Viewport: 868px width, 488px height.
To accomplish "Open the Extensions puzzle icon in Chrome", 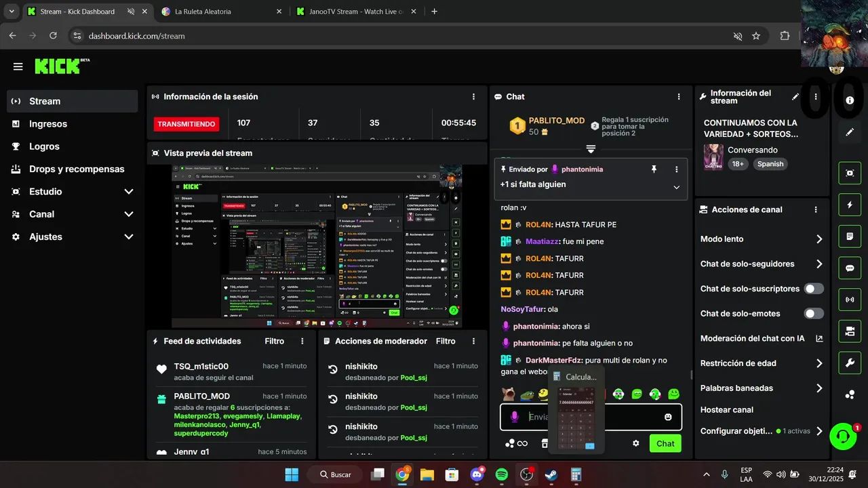I will 785,36.
